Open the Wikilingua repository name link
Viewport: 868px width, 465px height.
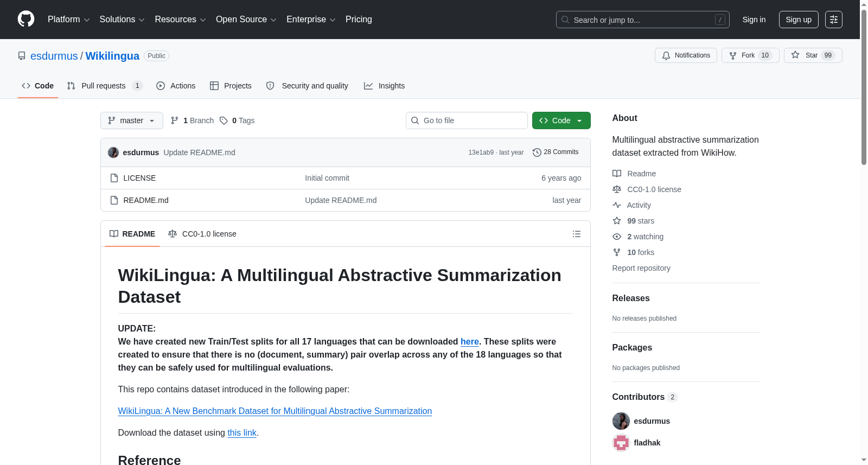coord(112,56)
